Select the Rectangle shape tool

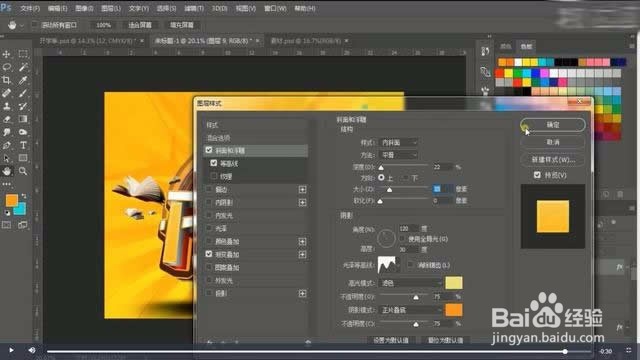[x=23, y=158]
